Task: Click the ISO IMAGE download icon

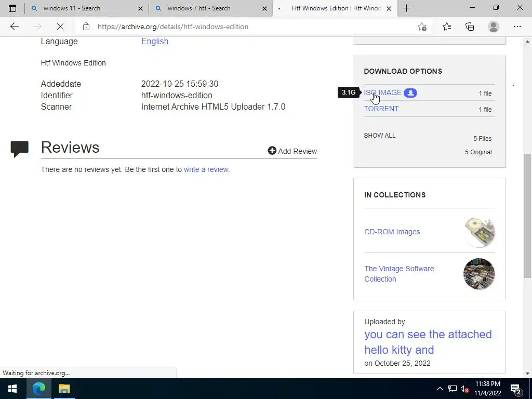Action: click(x=410, y=93)
